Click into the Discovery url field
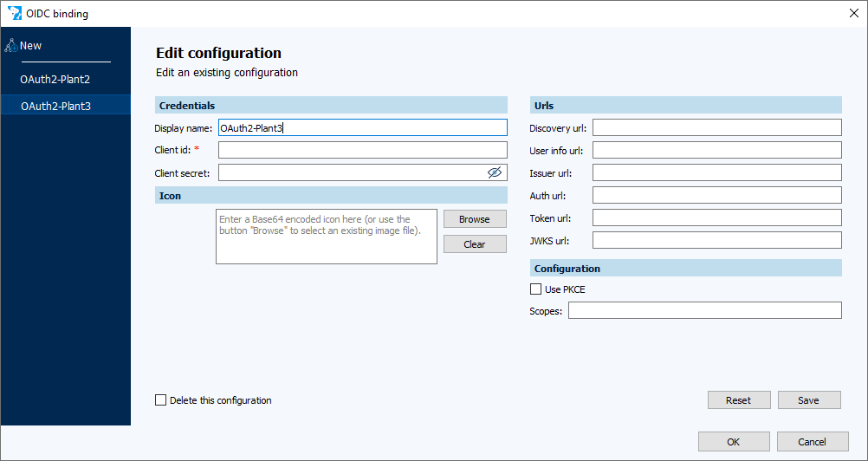Image resolution: width=868 pixels, height=461 pixels. [x=716, y=128]
